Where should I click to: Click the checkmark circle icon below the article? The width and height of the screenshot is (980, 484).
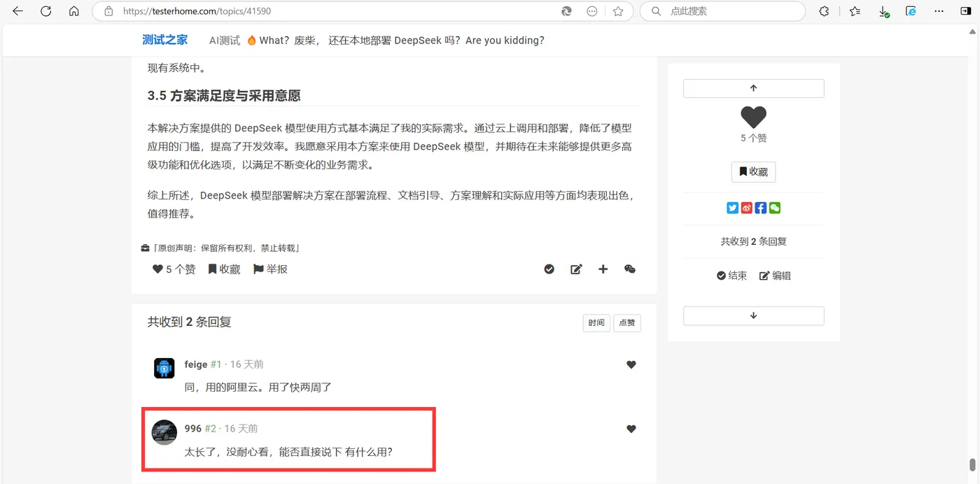click(x=549, y=269)
